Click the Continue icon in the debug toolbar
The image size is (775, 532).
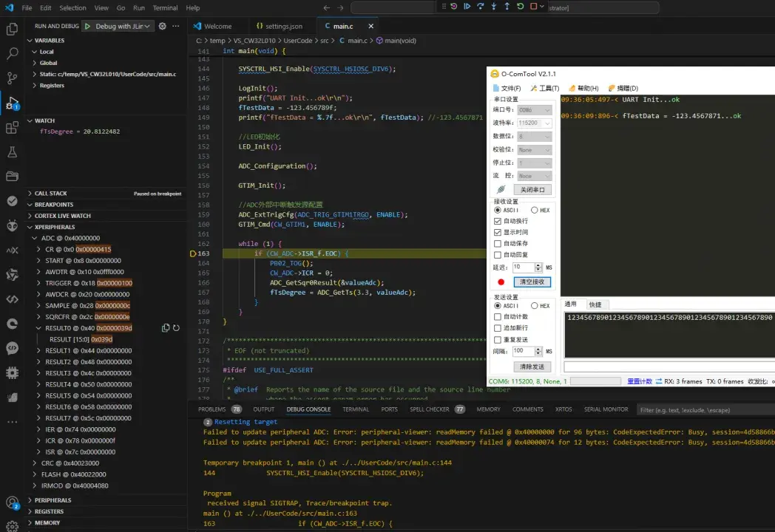pos(467,6)
